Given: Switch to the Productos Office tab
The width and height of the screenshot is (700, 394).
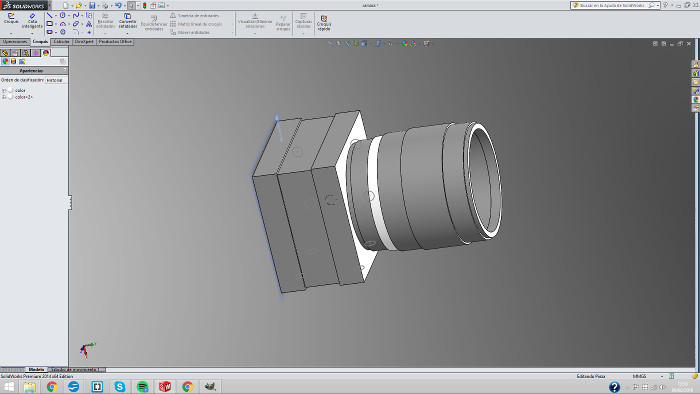Looking at the screenshot, I should [115, 41].
